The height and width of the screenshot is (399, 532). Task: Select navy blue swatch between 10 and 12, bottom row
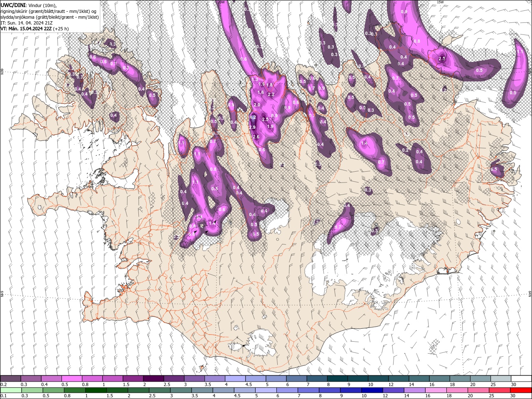coord(372,390)
